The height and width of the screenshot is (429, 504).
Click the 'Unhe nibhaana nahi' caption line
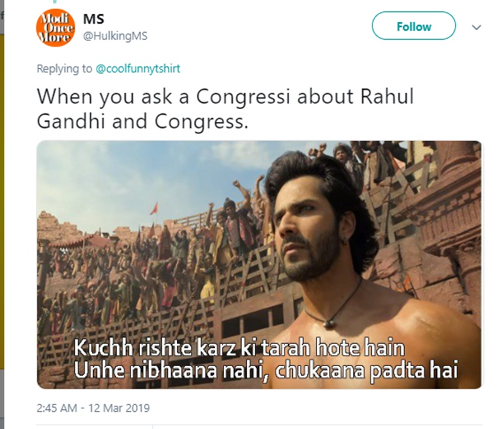pos(266,370)
